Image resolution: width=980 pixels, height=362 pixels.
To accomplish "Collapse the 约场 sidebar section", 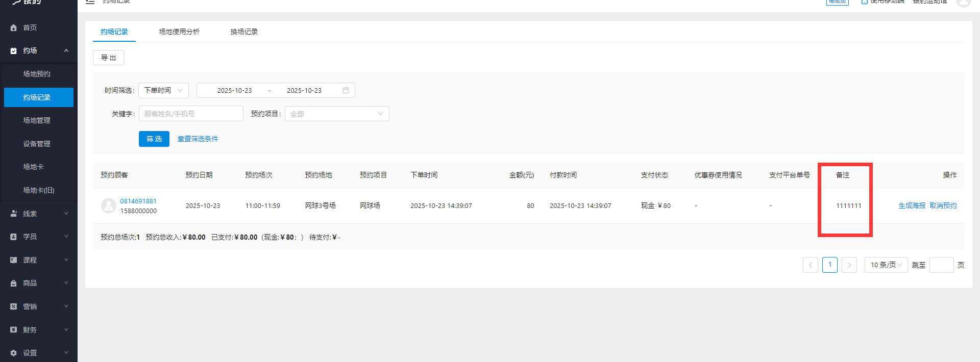I will pos(66,50).
